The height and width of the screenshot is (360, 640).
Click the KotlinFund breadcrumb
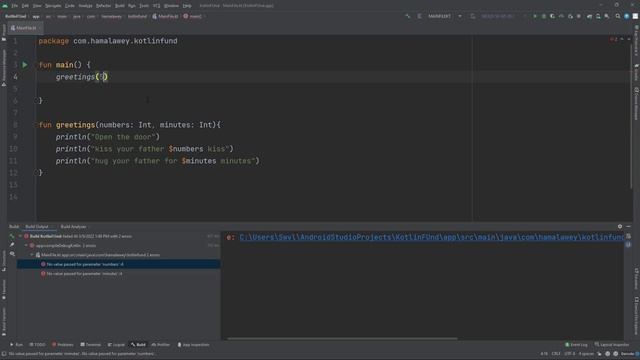point(16,16)
